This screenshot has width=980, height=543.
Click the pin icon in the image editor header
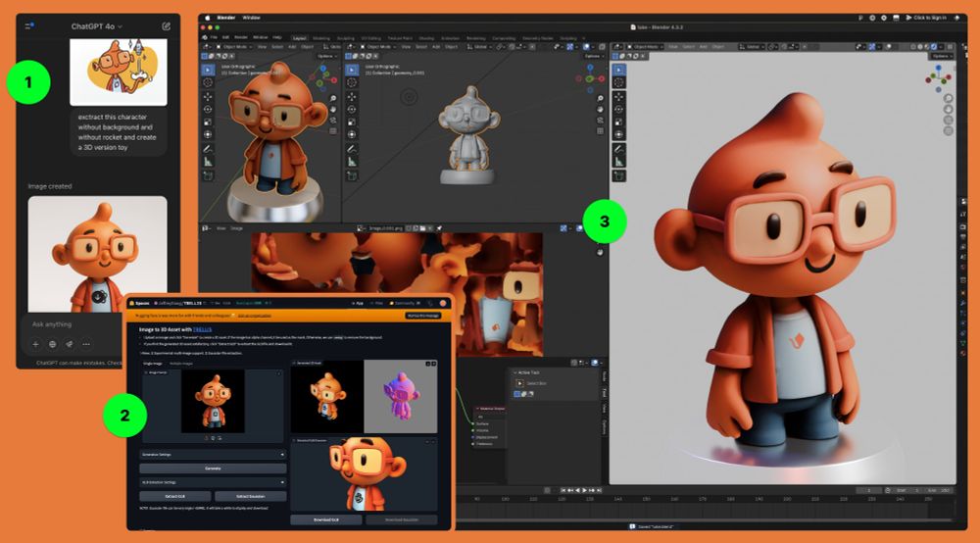click(439, 228)
